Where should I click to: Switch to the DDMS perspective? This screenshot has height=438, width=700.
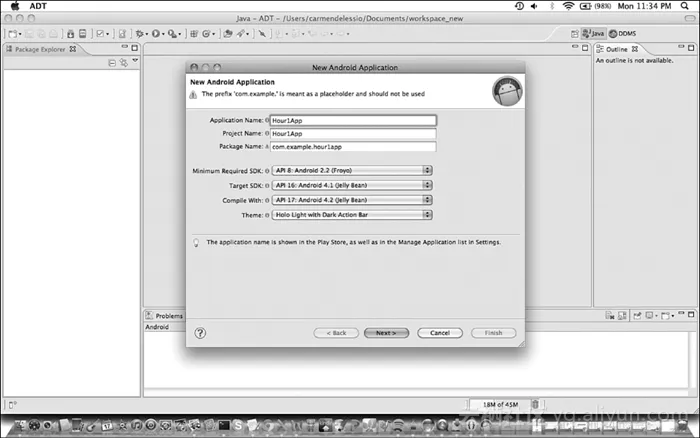pos(623,33)
